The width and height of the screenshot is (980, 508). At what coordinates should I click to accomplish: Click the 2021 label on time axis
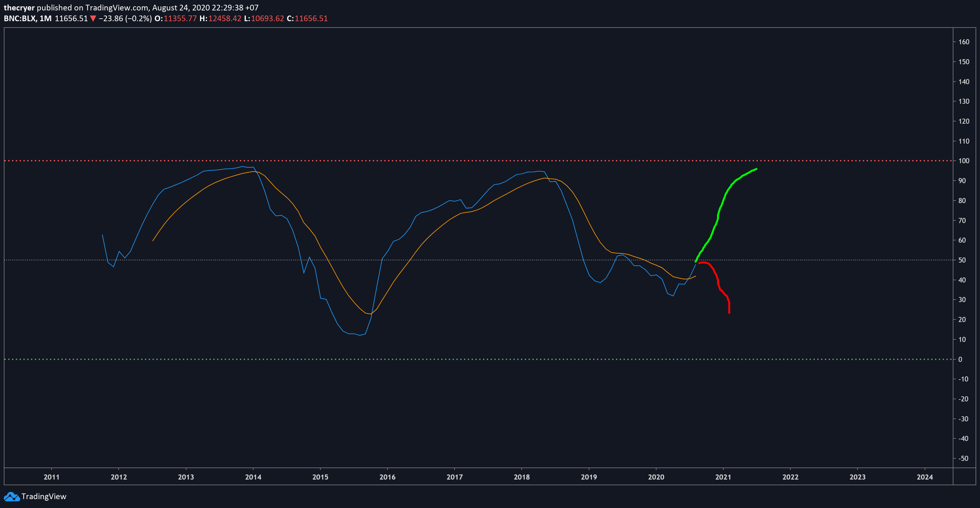(723, 477)
